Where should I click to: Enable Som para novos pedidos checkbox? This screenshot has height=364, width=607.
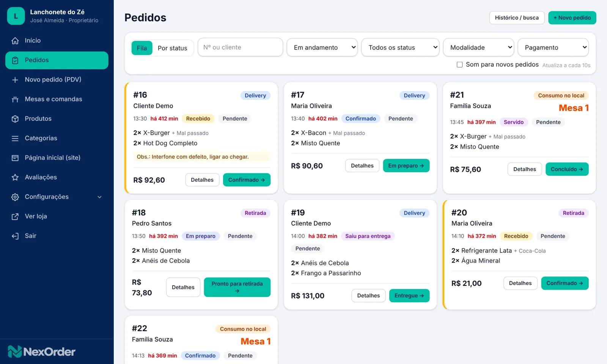[x=459, y=65]
